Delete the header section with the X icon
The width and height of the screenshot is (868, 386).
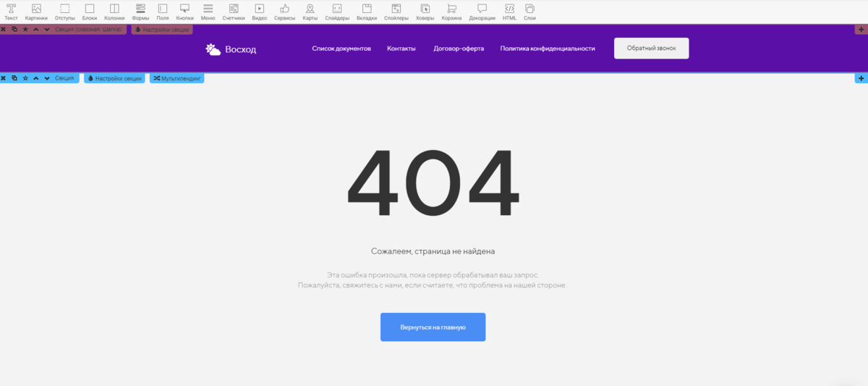coord(4,30)
